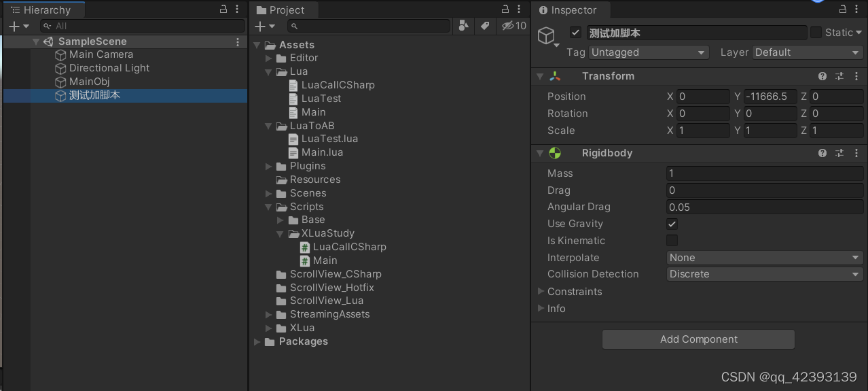Collapse the Lua folder
This screenshot has width=868, height=391.
269,71
